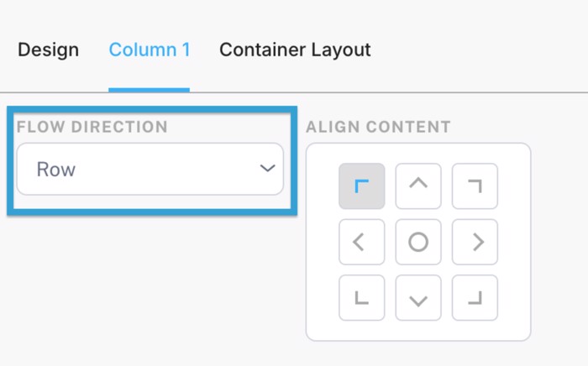Align content to middle left
Screen dimensions: 588x366
pyautogui.click(x=362, y=242)
